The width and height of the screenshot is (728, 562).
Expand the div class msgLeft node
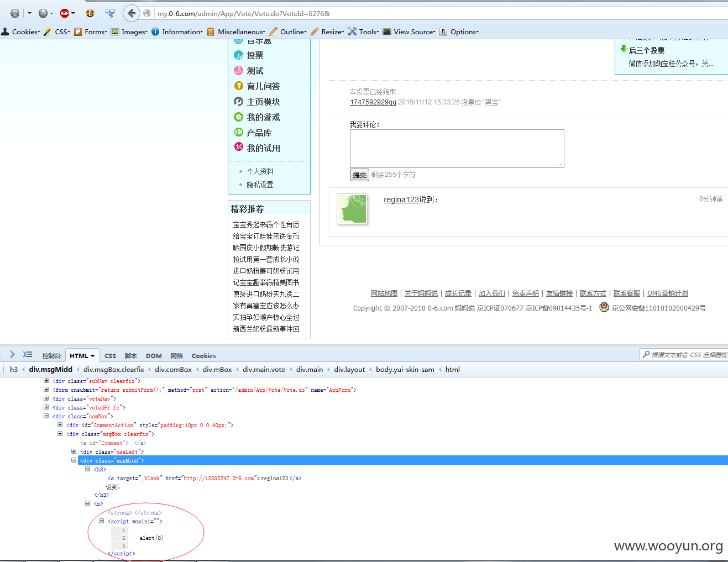point(74,451)
